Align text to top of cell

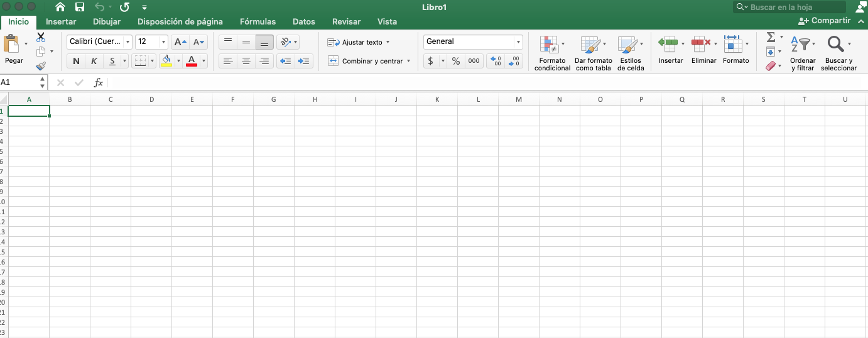click(x=228, y=42)
